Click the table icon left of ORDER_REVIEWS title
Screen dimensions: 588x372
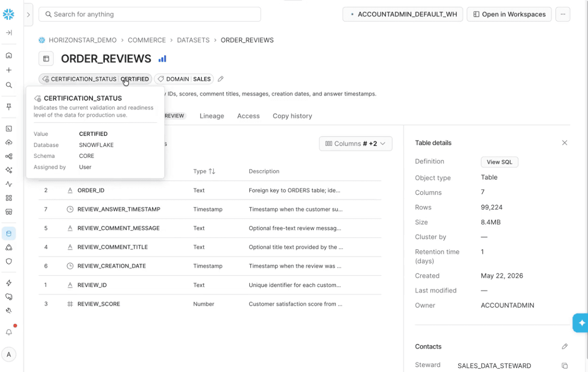pyautogui.click(x=46, y=59)
